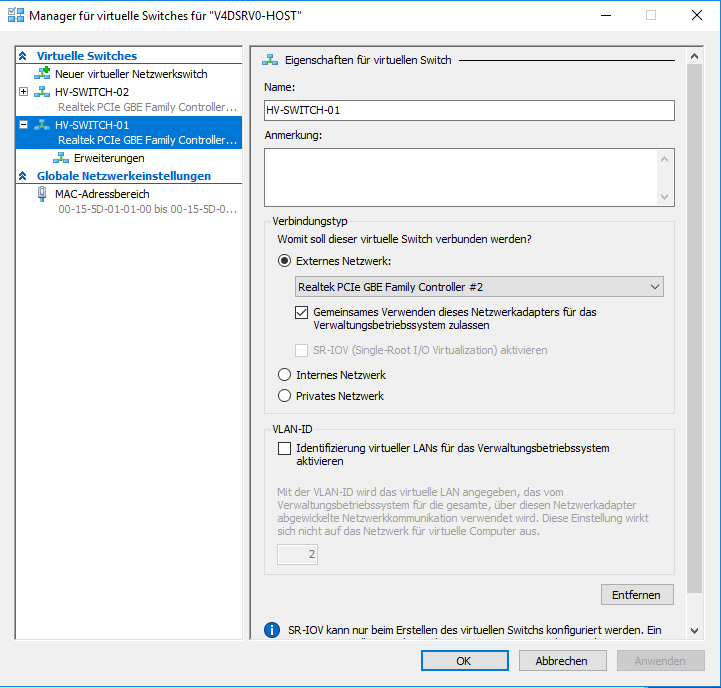Click the VLAN-ID number field

click(x=297, y=554)
